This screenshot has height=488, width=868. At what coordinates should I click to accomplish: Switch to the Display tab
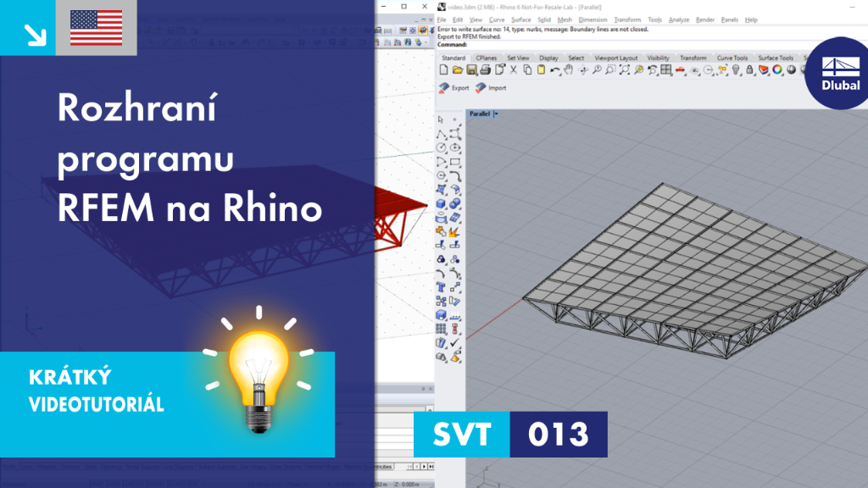pos(548,58)
